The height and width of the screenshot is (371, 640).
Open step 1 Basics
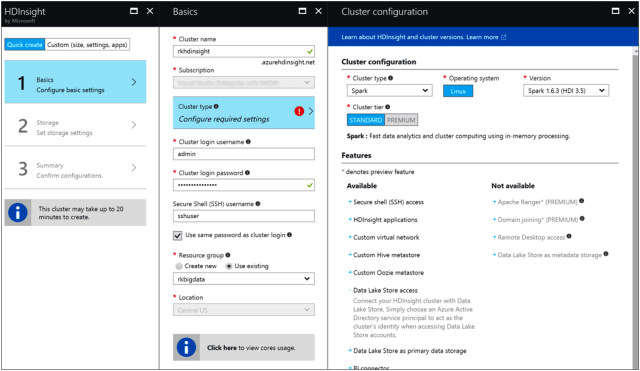pyautogui.click(x=75, y=82)
